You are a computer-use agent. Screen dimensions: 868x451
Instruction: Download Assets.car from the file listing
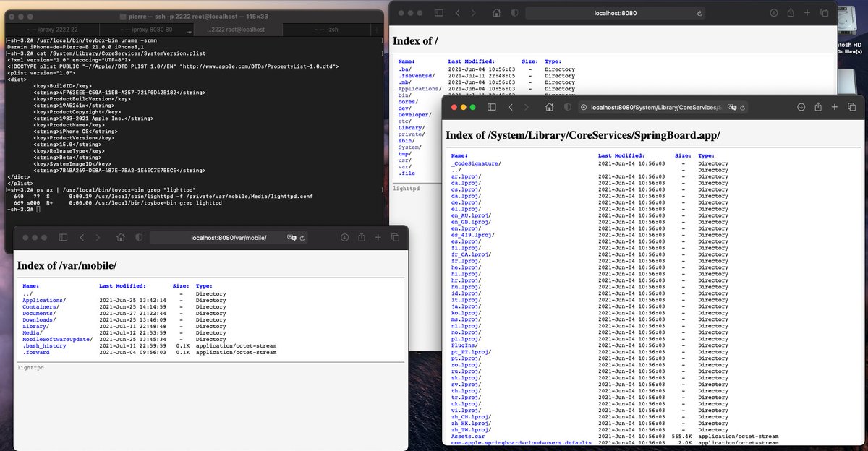467,436
